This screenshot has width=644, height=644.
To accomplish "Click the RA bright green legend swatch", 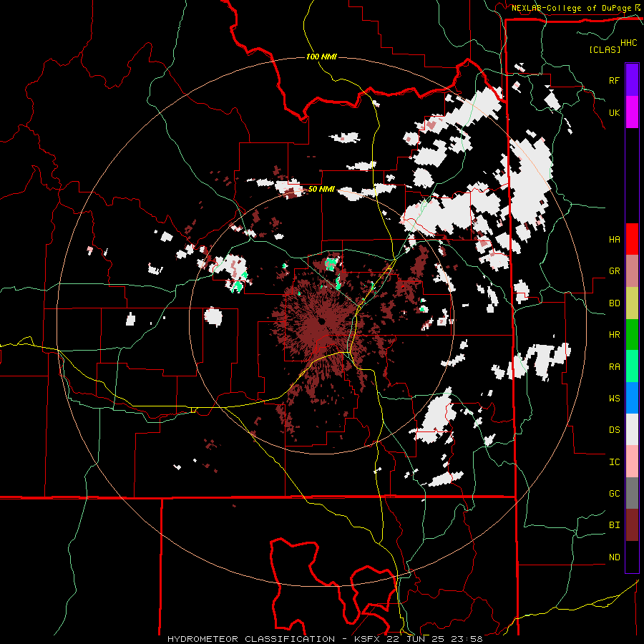I will tap(632, 366).
